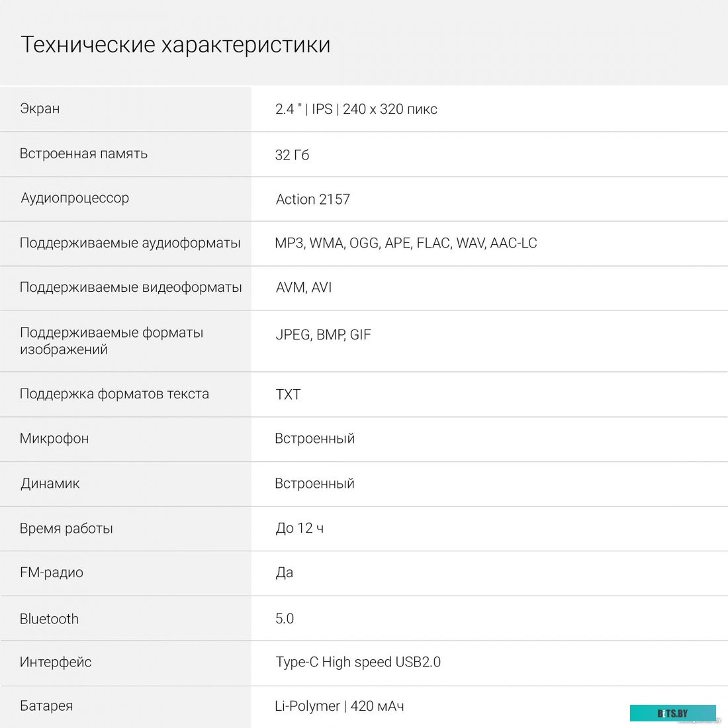
Task: Click the "Микрофон" row label
Action: (54, 438)
